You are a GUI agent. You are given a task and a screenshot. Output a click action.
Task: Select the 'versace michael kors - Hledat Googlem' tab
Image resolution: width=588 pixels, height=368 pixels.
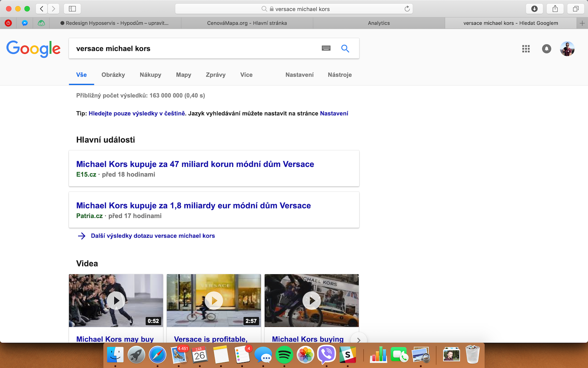coord(511,23)
